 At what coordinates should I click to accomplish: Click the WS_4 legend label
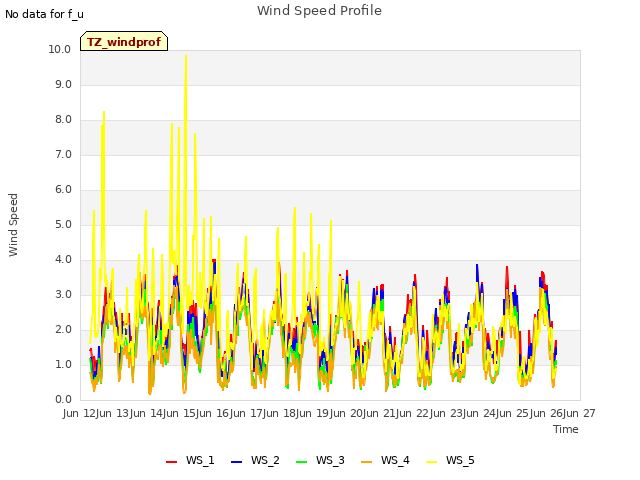click(x=395, y=460)
